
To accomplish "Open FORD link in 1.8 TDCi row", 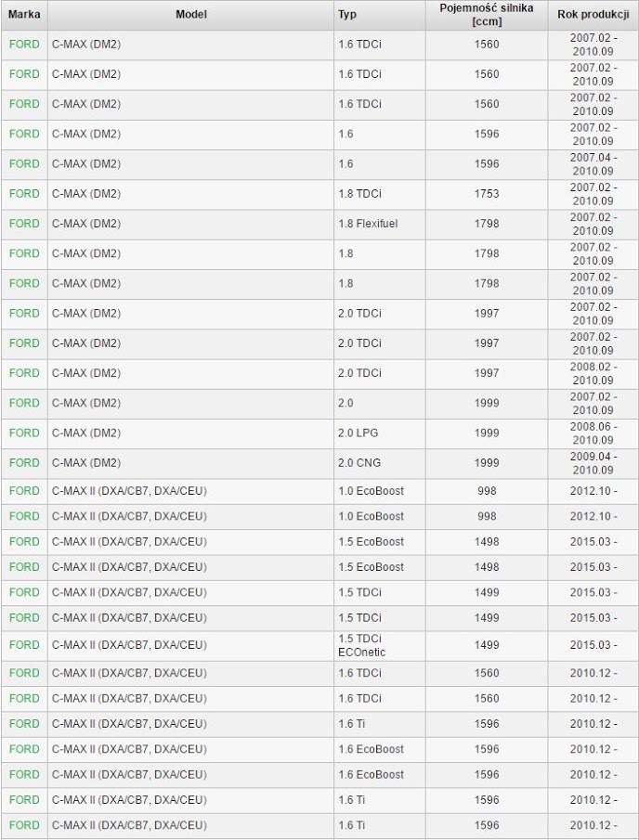I will tap(24, 193).
